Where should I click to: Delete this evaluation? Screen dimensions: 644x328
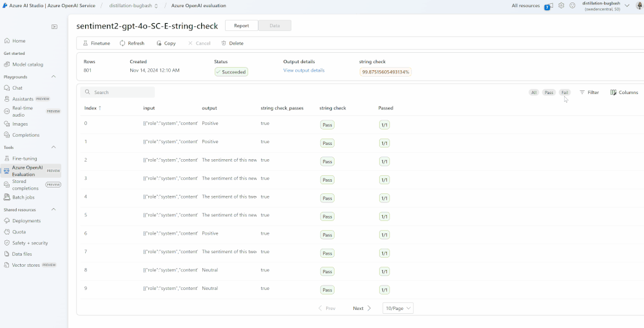tap(232, 43)
